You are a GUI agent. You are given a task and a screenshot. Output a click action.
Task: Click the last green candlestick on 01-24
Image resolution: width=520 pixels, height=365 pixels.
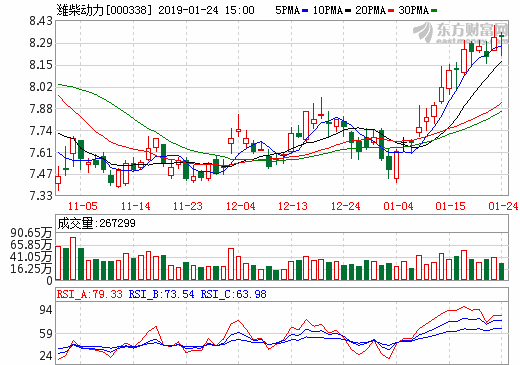point(502,44)
